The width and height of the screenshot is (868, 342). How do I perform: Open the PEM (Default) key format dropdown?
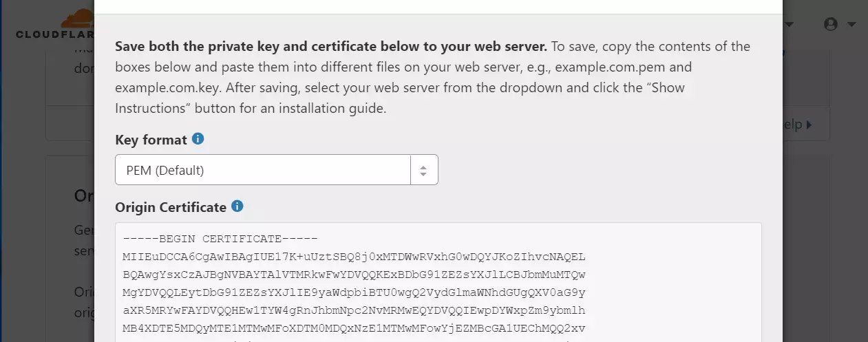coord(276,169)
